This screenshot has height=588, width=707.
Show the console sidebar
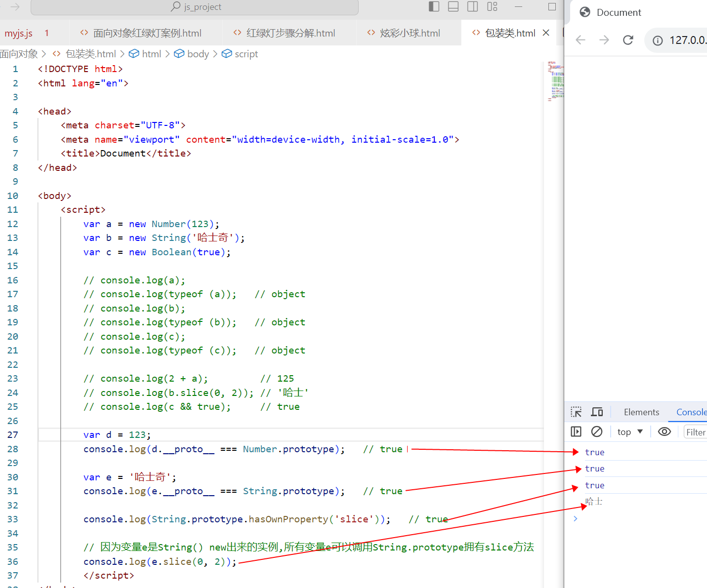click(x=576, y=431)
